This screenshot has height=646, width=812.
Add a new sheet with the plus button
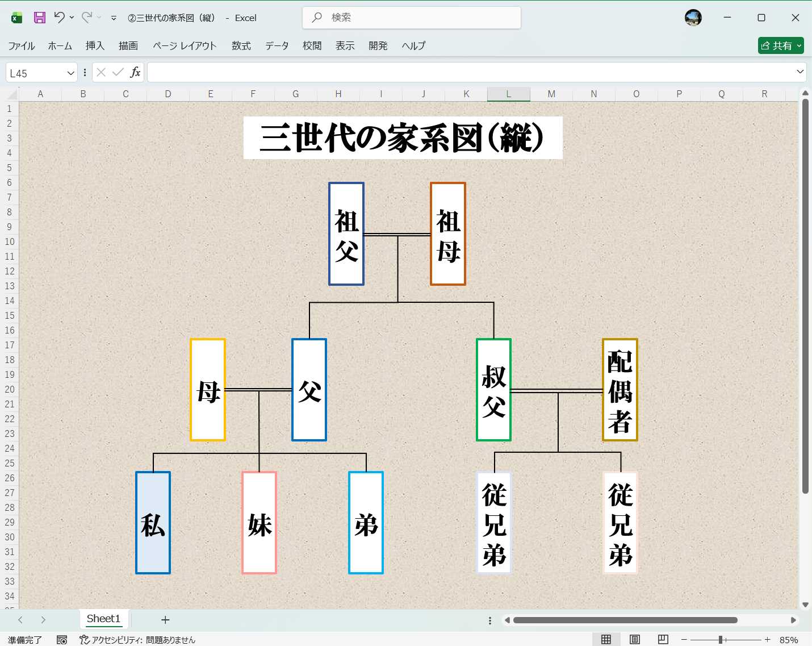[x=165, y=619]
